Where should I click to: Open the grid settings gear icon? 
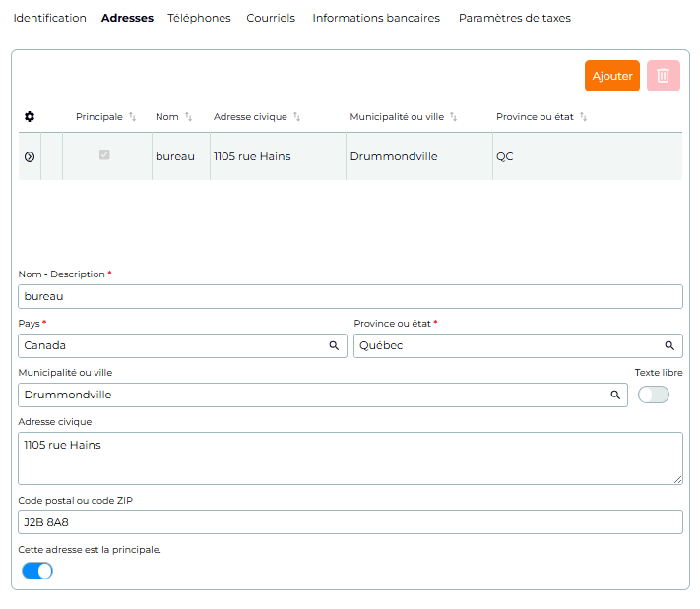pyautogui.click(x=30, y=117)
